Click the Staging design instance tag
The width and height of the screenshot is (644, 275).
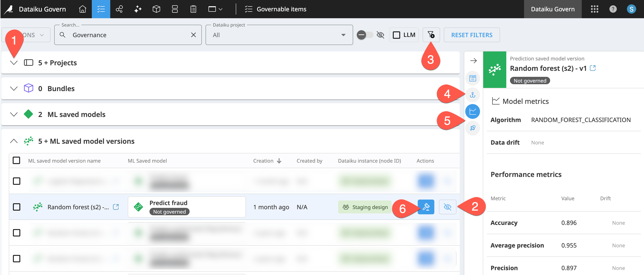(364, 207)
